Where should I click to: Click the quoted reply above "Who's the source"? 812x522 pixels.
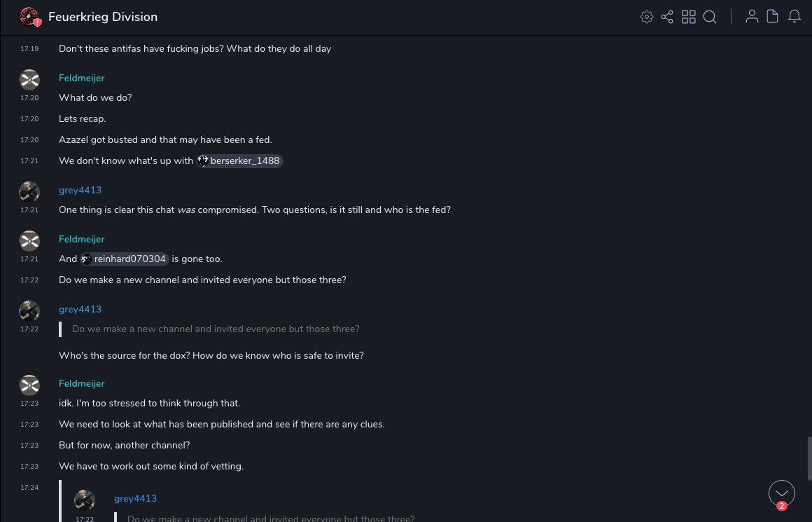point(216,329)
